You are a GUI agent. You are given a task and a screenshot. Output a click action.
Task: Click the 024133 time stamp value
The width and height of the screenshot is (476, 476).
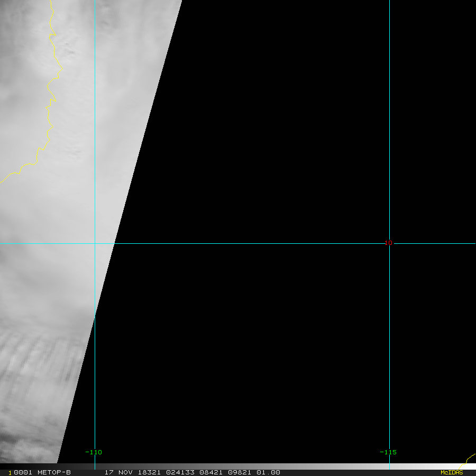[180, 472]
